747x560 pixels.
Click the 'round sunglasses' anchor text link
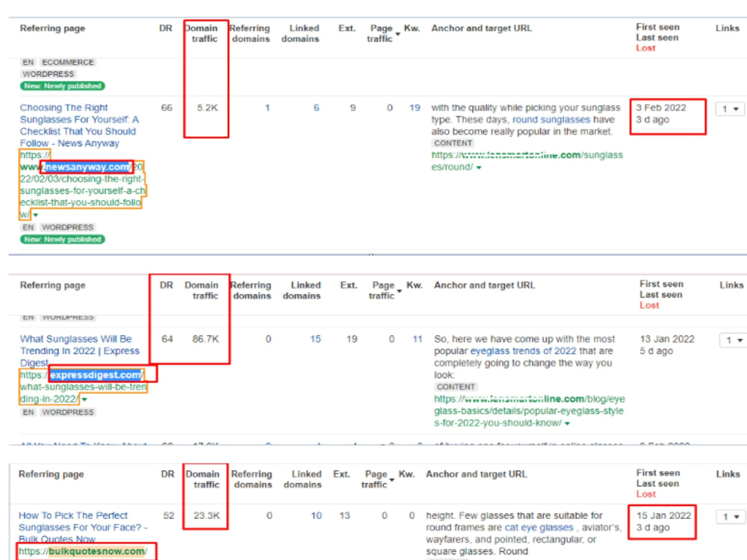click(551, 119)
